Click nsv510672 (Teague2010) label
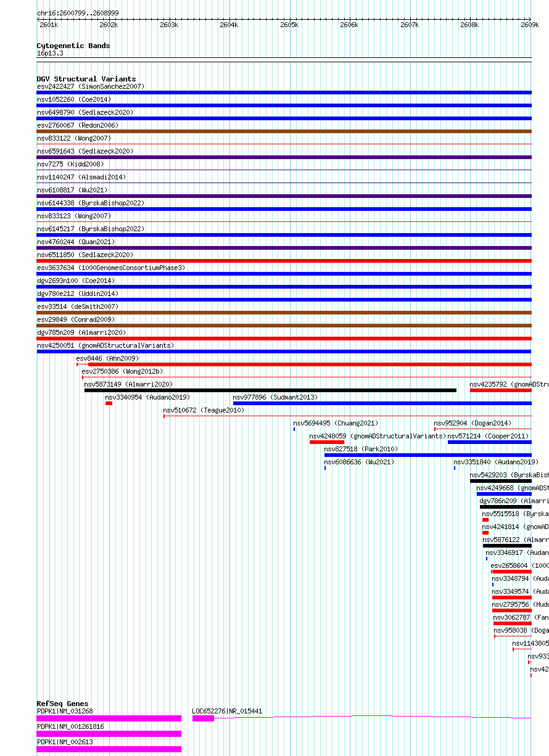 pyautogui.click(x=204, y=410)
